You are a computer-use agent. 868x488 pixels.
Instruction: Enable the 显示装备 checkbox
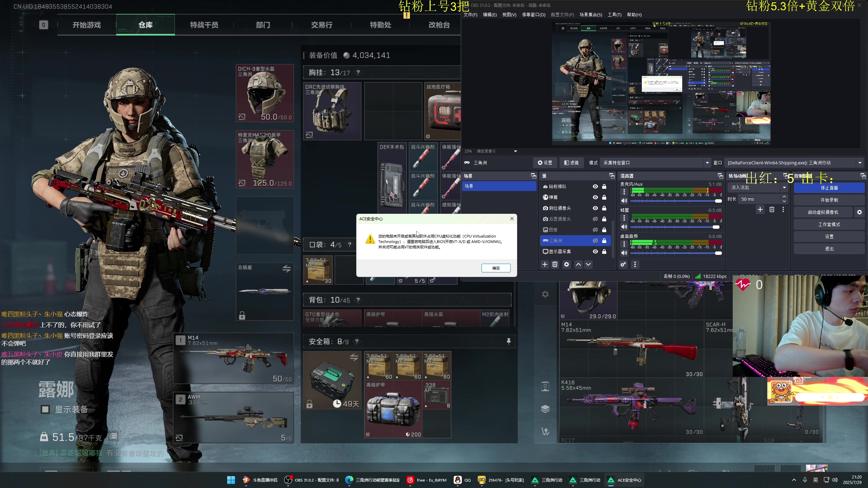pyautogui.click(x=45, y=409)
